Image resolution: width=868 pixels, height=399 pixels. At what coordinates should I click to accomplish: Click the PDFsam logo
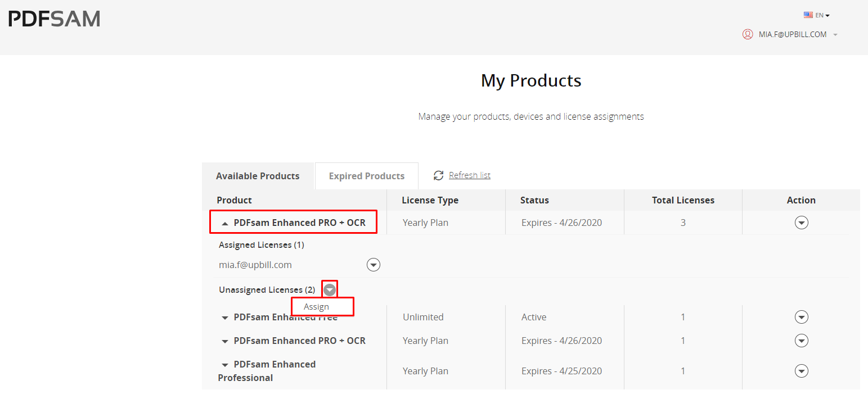[54, 19]
